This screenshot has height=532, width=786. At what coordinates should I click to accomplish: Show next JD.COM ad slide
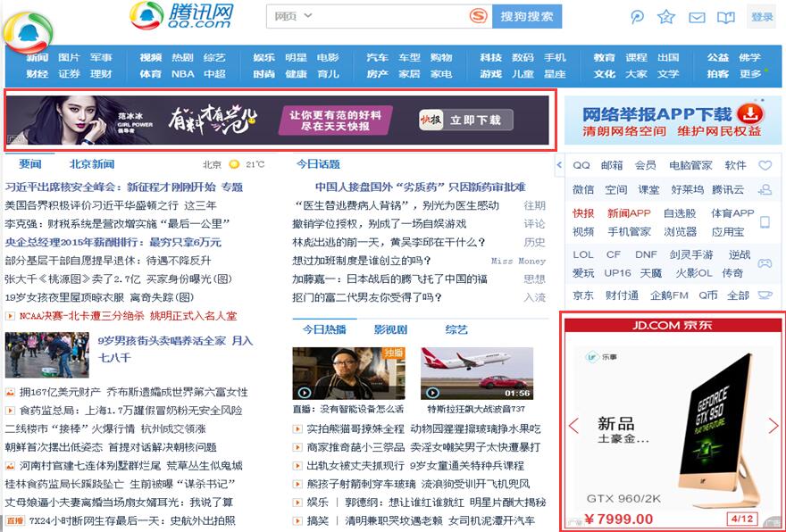[773, 426]
